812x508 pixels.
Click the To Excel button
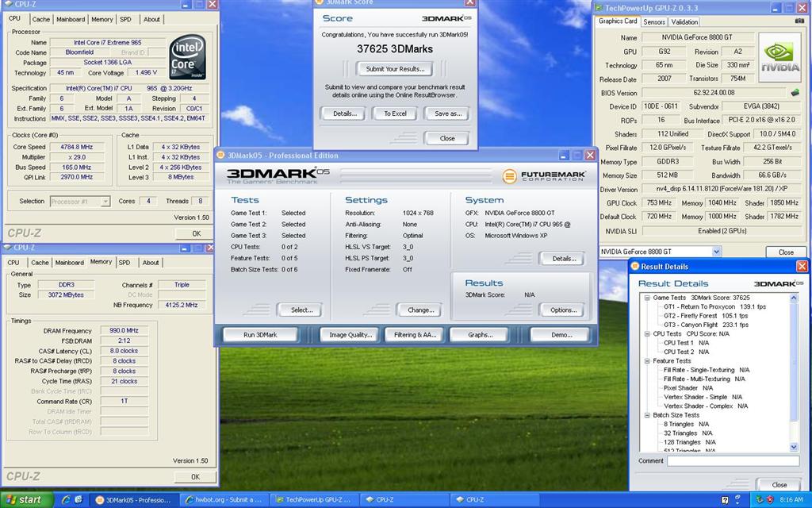point(395,113)
